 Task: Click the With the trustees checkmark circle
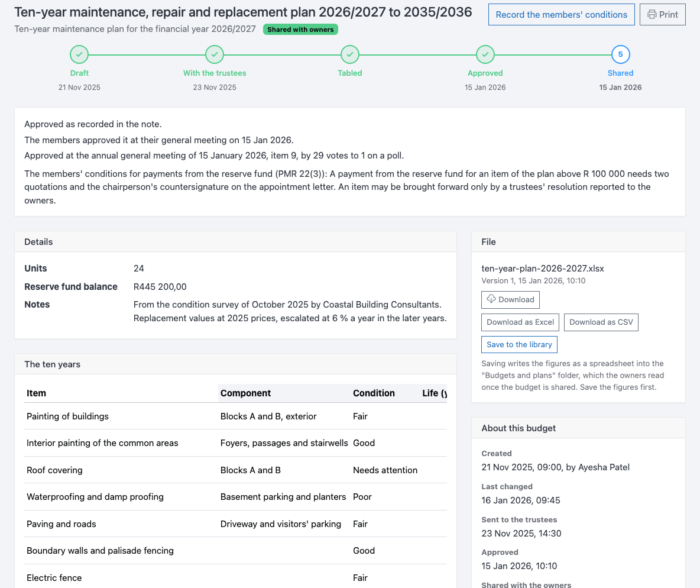click(214, 54)
